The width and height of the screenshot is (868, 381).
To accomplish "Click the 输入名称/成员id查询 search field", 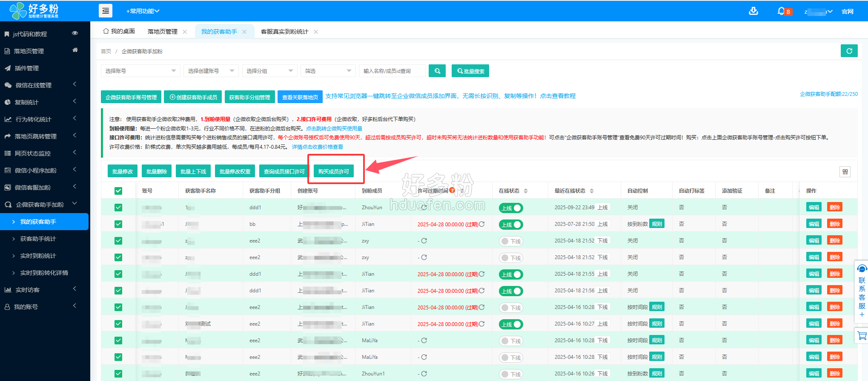I will [392, 71].
